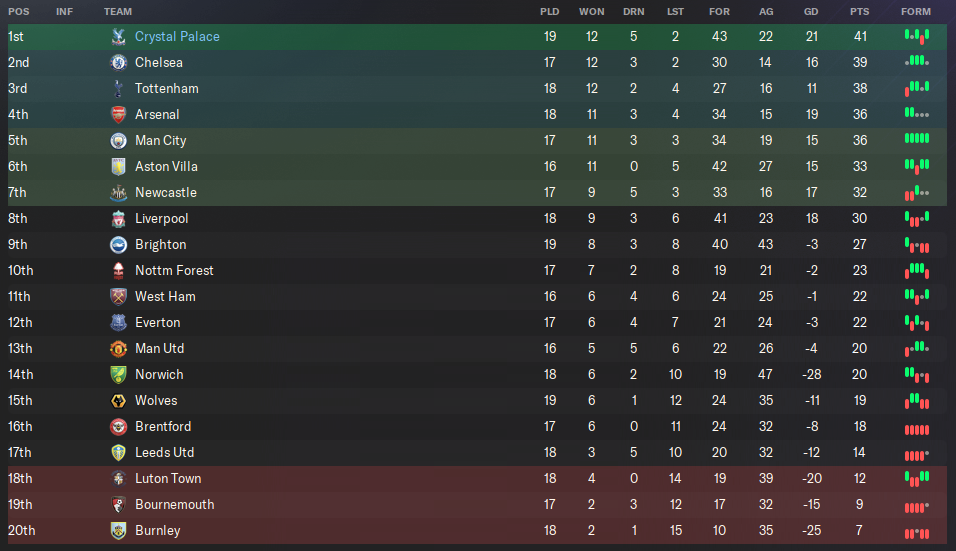This screenshot has height=551, width=956.
Task: Click the Liverpool club badge
Action: (118, 219)
